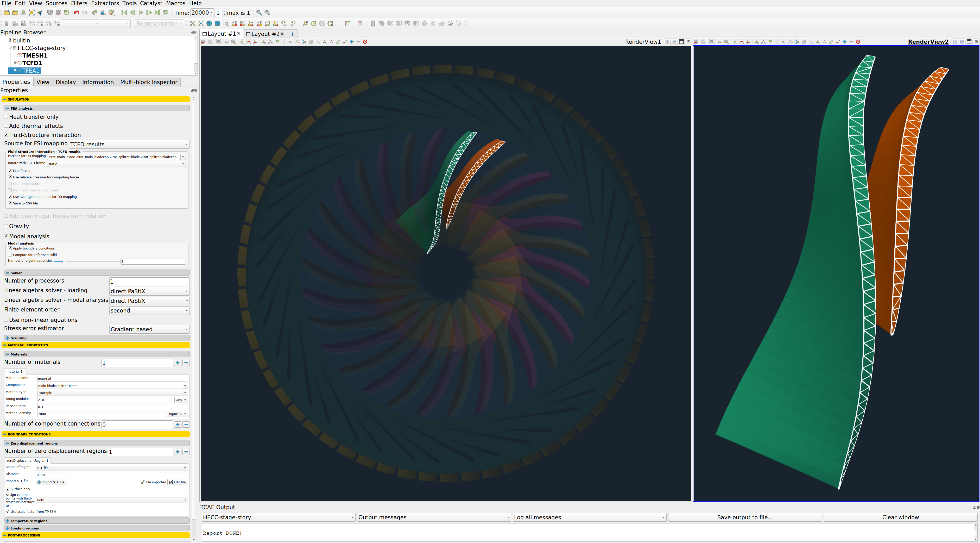Set view direction to -X
Image resolution: width=980 pixels, height=543 pixels.
[x=242, y=24]
